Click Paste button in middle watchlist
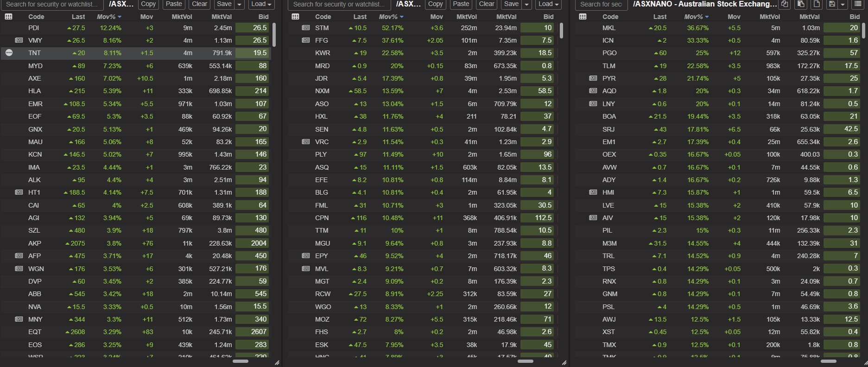 coord(461,4)
